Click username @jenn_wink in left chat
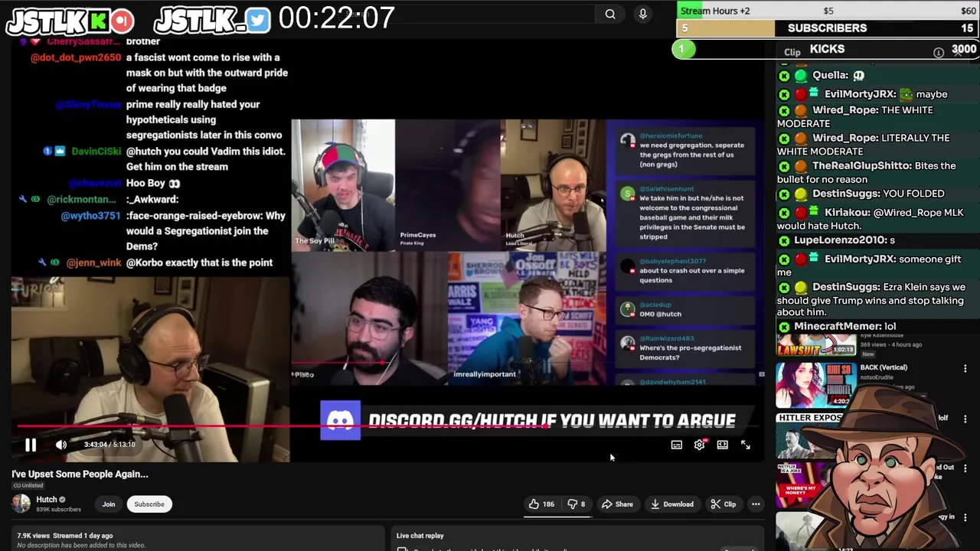The height and width of the screenshot is (551, 980). click(x=94, y=262)
